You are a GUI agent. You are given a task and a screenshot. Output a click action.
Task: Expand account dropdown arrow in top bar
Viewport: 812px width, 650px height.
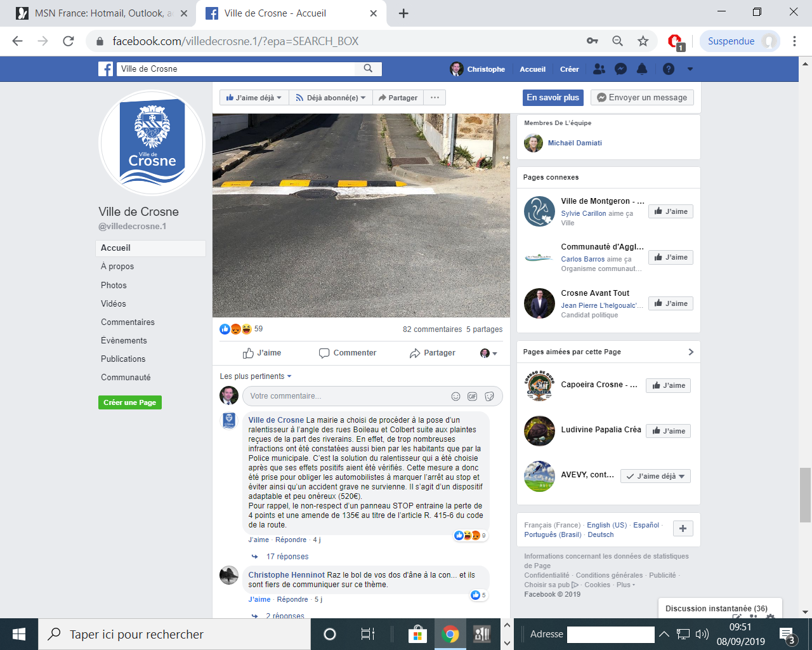690,69
